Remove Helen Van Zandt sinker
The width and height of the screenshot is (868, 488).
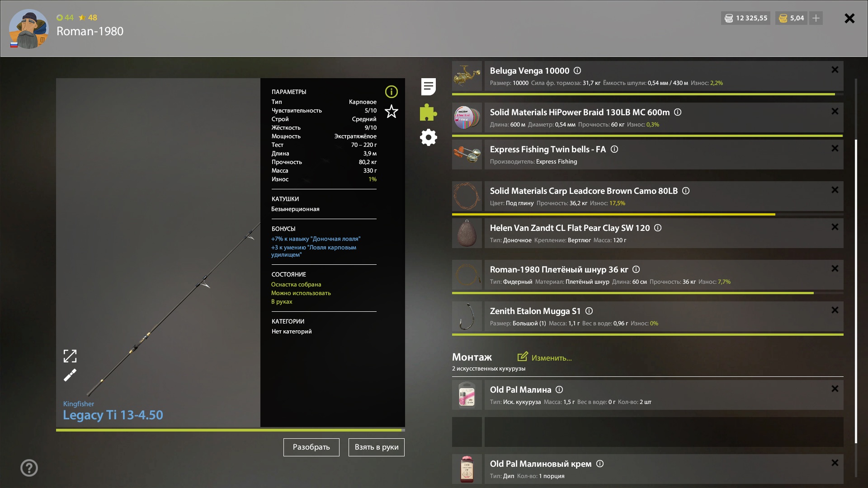pos(835,227)
